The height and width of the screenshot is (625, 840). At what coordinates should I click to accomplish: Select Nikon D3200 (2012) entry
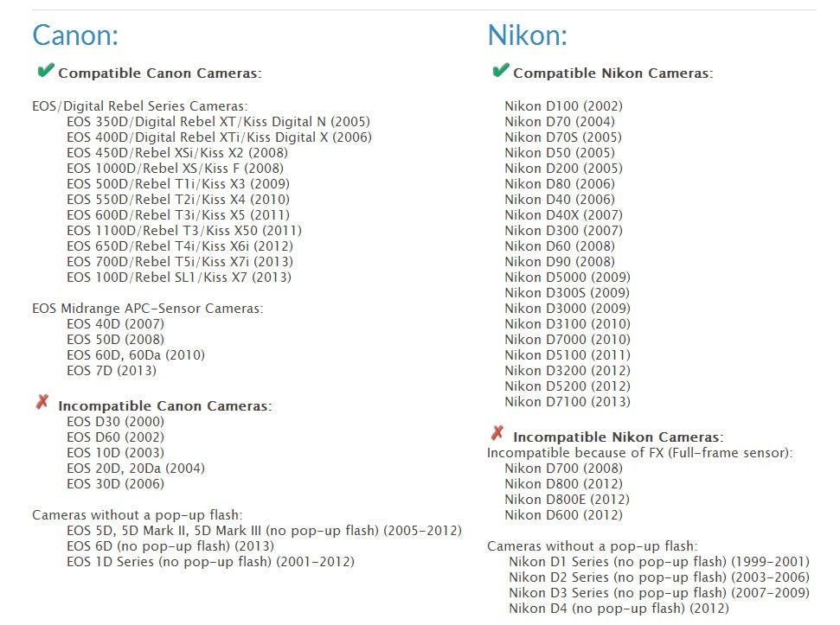coord(567,370)
